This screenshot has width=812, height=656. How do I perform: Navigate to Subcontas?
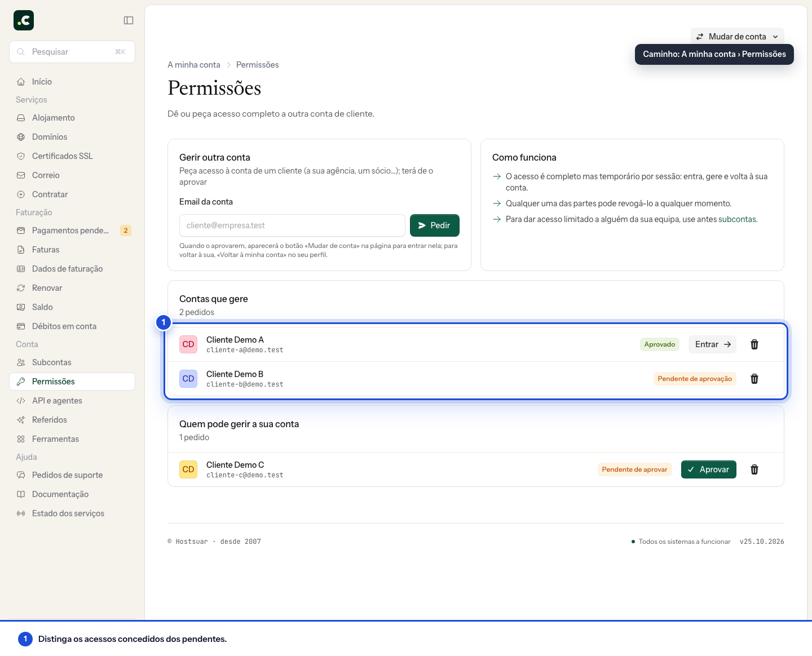coord(72,362)
